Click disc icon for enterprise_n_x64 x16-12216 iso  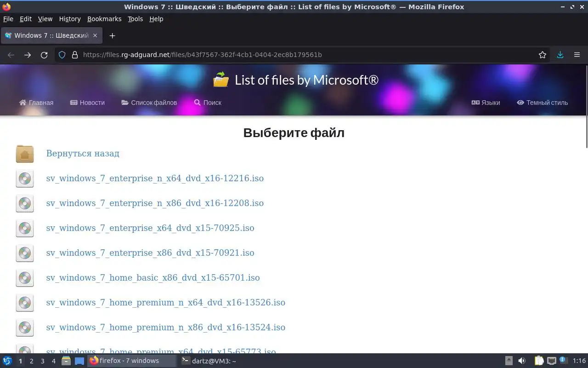point(25,178)
